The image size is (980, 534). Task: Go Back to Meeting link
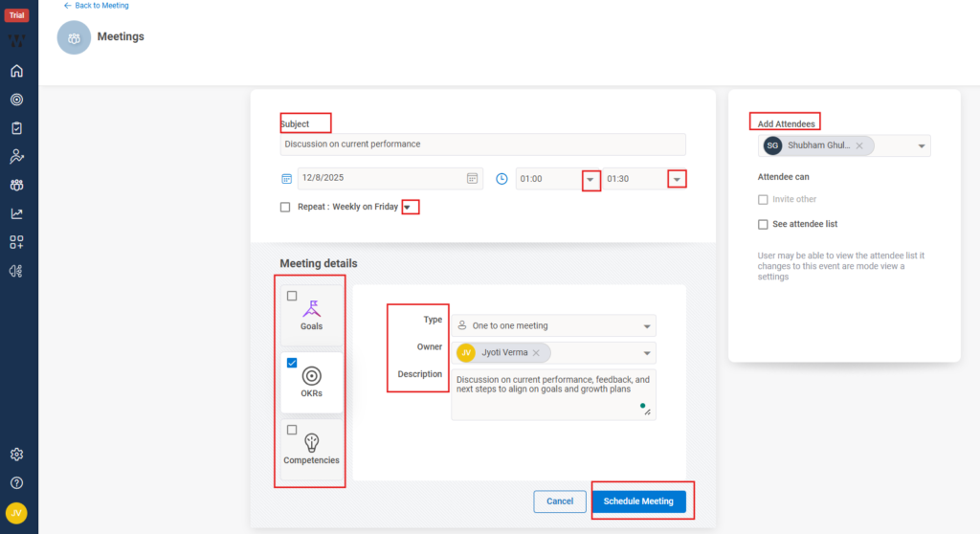(x=96, y=6)
